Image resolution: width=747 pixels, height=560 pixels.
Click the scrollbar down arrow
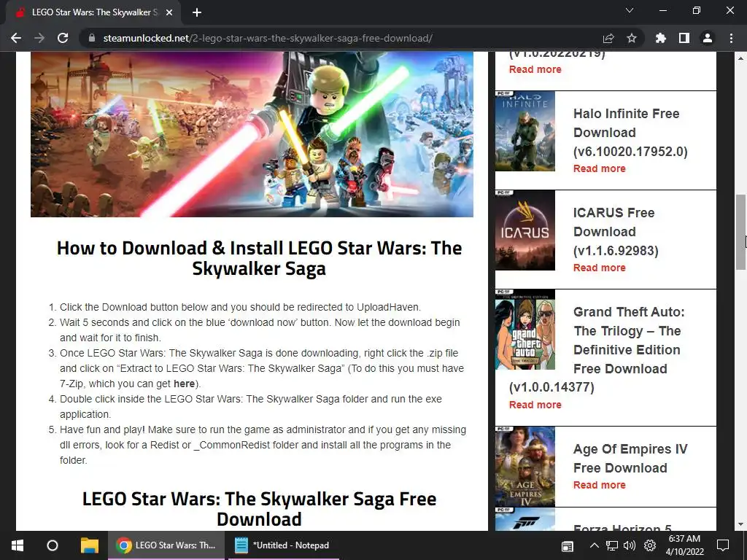click(x=740, y=525)
